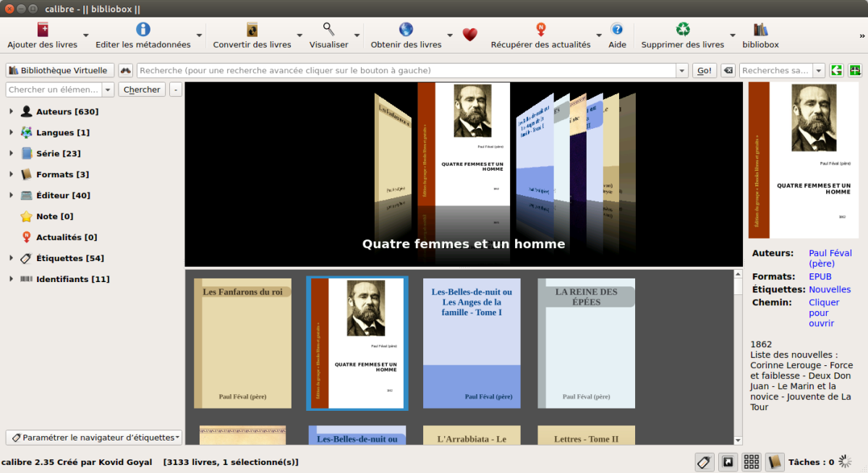
Task: Expand the Éditeur [40] category
Action: (11, 195)
